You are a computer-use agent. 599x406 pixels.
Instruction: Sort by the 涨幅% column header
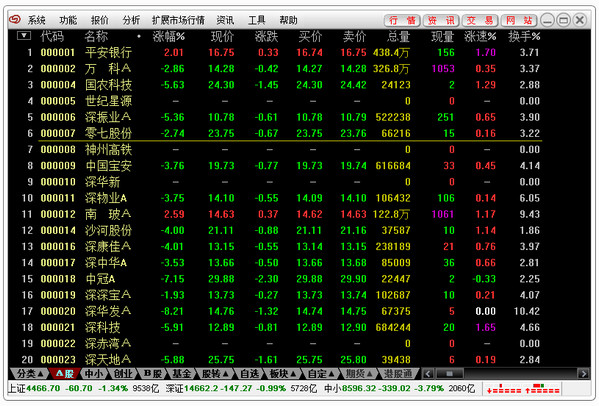168,37
